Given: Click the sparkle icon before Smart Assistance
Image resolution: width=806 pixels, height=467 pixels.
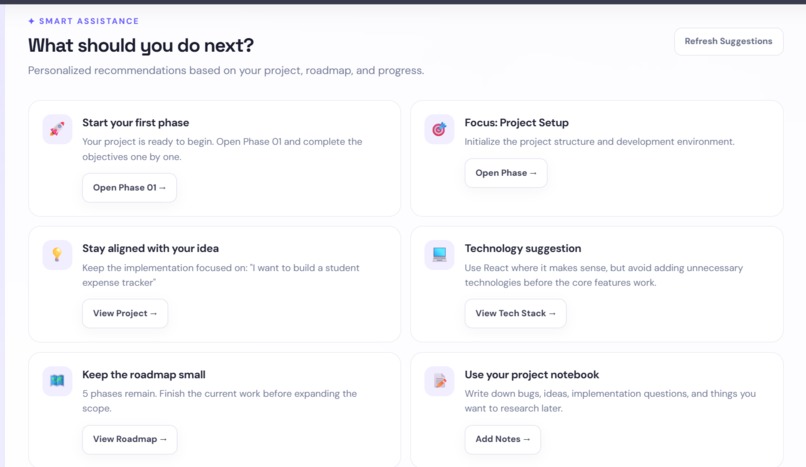Looking at the screenshot, I should [31, 21].
